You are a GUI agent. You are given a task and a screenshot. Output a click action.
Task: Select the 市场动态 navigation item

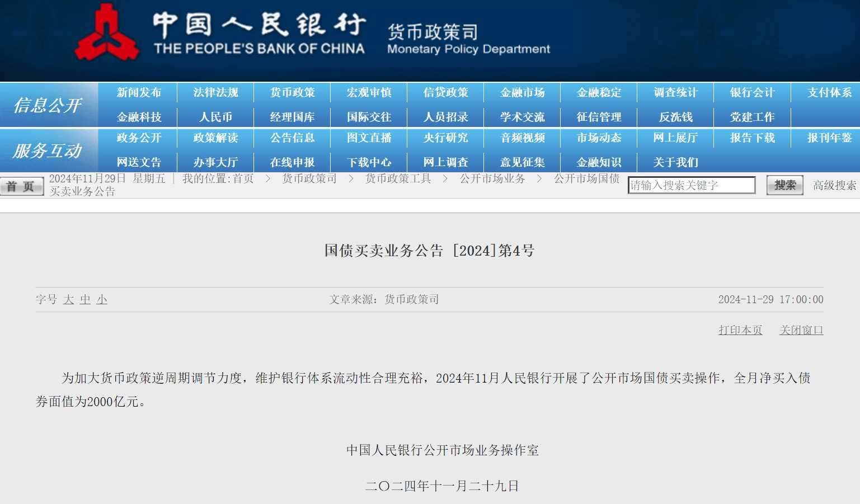pyautogui.click(x=599, y=138)
